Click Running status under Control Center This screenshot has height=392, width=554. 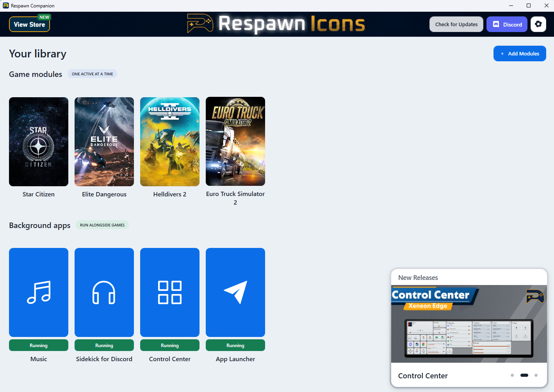170,346
